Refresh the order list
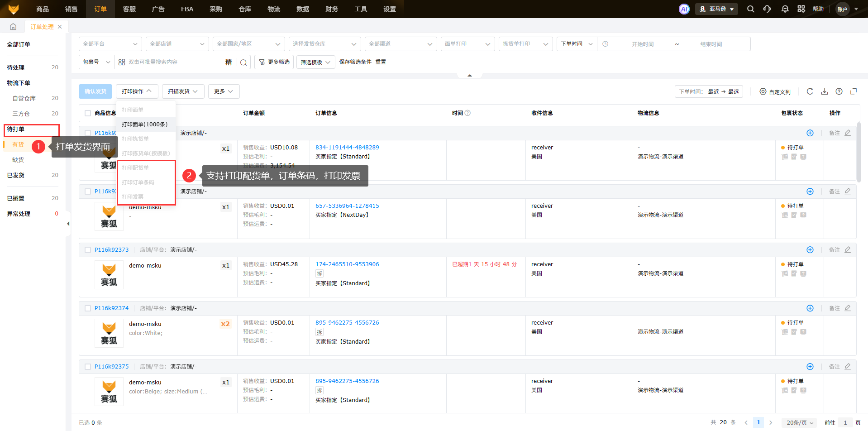The image size is (868, 431). point(810,91)
